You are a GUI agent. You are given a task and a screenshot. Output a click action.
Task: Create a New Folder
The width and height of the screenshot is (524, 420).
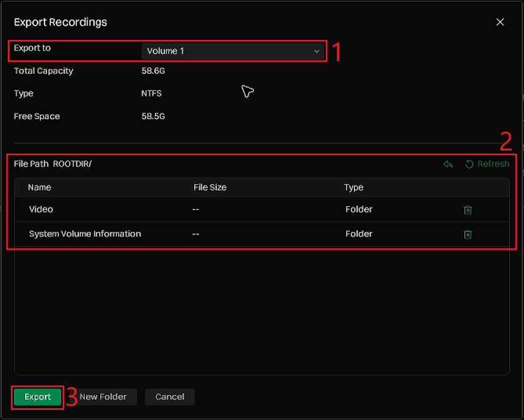coord(103,397)
